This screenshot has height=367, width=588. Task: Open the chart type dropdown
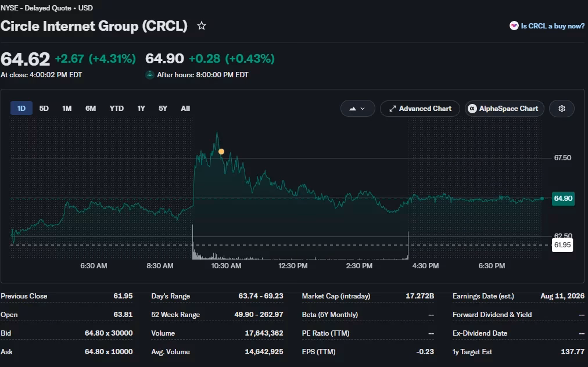(x=358, y=109)
